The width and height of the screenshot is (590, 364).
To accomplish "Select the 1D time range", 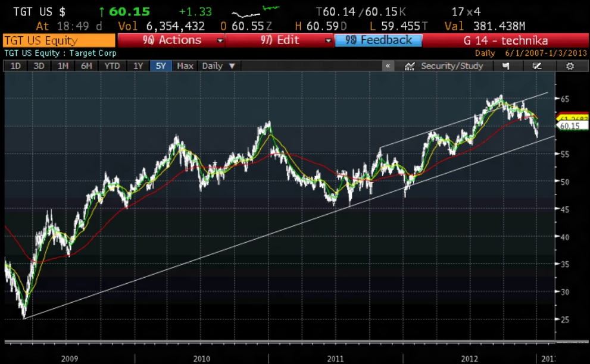I will pyautogui.click(x=15, y=66).
